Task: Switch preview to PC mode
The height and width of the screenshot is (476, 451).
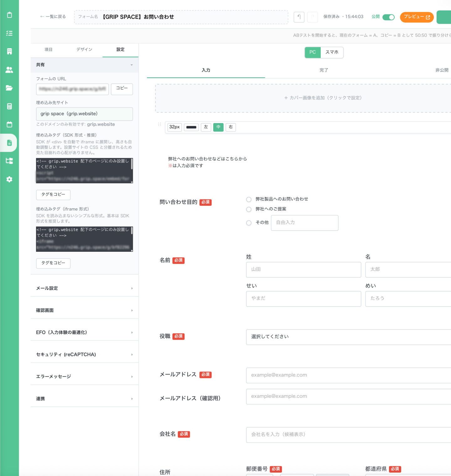Action: tap(313, 52)
